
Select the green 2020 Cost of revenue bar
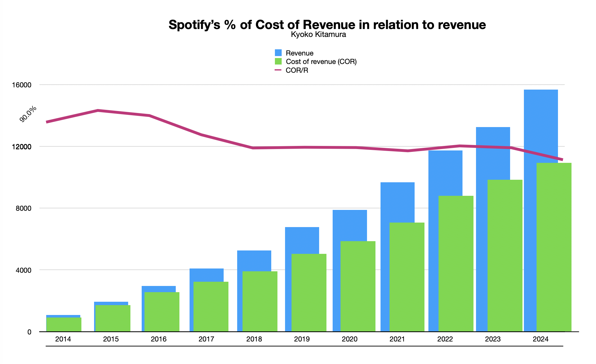(358, 286)
